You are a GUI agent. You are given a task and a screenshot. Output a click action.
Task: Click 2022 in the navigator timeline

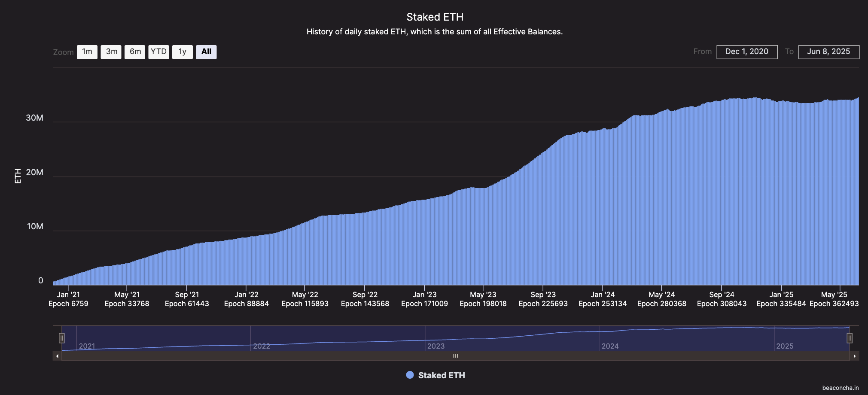pyautogui.click(x=262, y=346)
